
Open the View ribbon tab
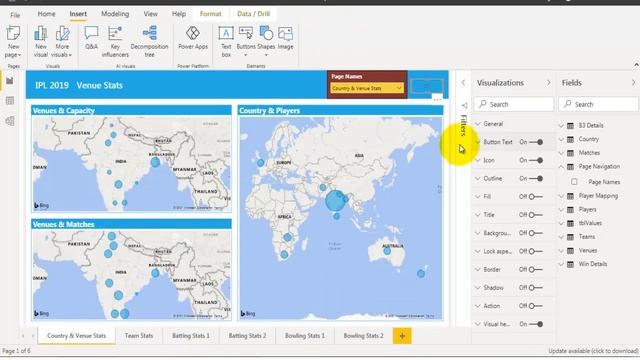click(x=151, y=14)
